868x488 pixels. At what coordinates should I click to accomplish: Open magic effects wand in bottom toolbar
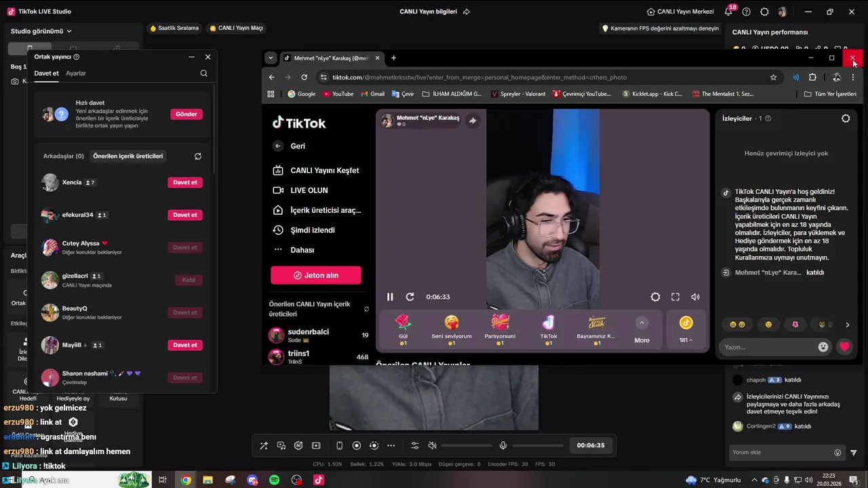click(264, 445)
